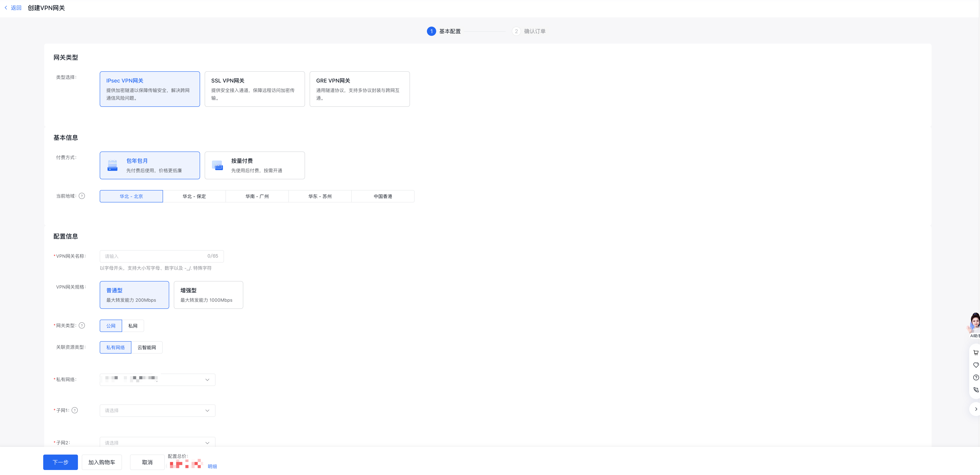Select the 增强型 1000Mbps specification card
Screen dimensions: 980x475
click(x=208, y=295)
